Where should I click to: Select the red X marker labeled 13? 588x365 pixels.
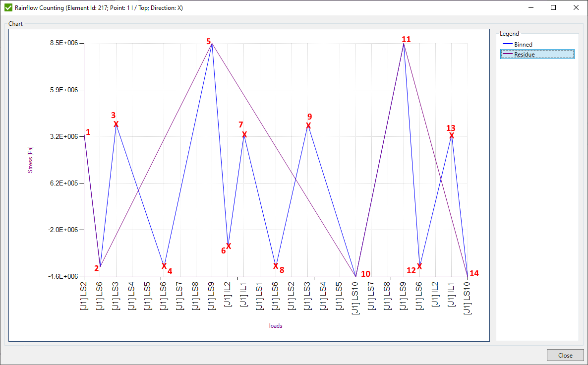pos(452,136)
